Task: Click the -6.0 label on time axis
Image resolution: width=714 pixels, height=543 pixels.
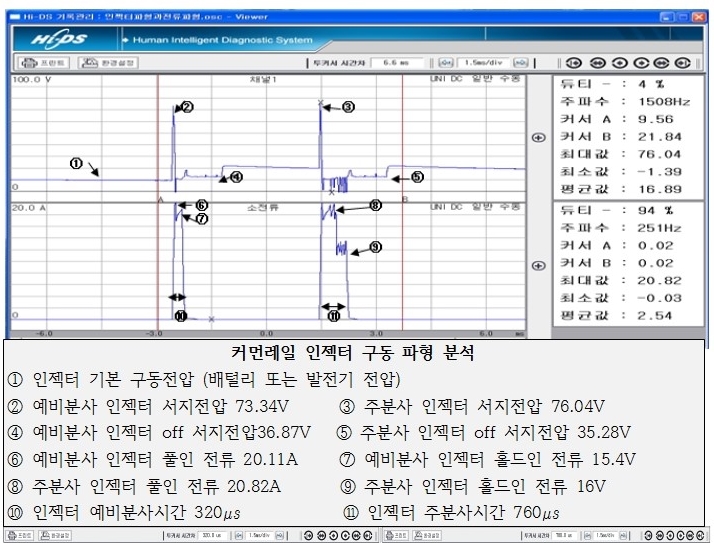Action: pos(44,334)
